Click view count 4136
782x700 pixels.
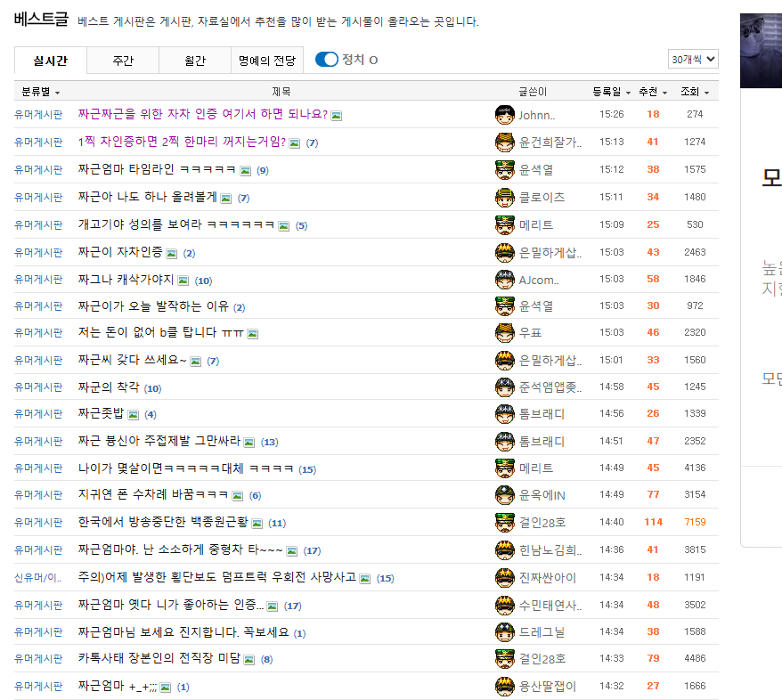coord(695,468)
